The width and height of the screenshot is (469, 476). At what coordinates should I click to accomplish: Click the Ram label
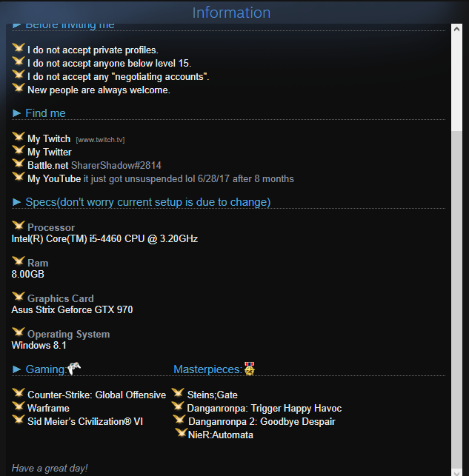pos(38,264)
